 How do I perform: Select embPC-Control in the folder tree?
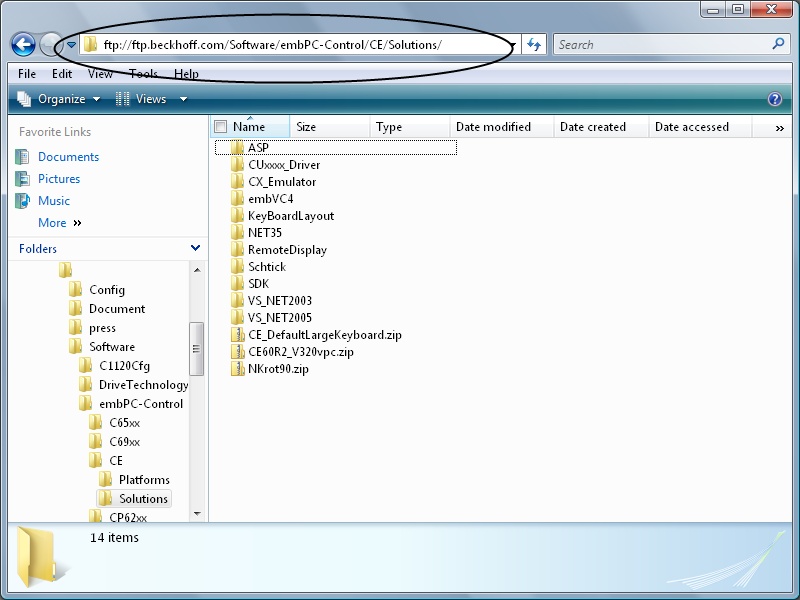pyautogui.click(x=141, y=404)
